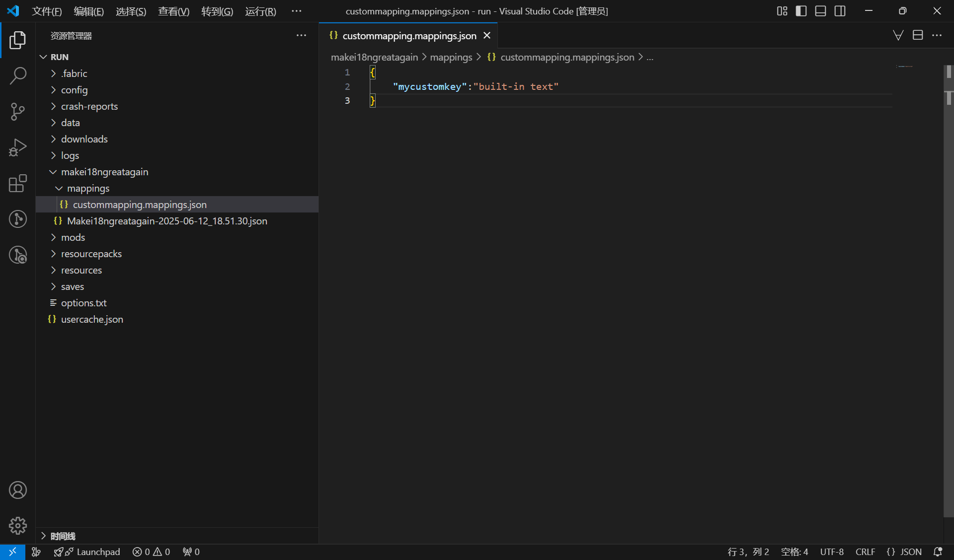Open Launchpad from the status bar
The height and width of the screenshot is (560, 954).
pyautogui.click(x=87, y=552)
